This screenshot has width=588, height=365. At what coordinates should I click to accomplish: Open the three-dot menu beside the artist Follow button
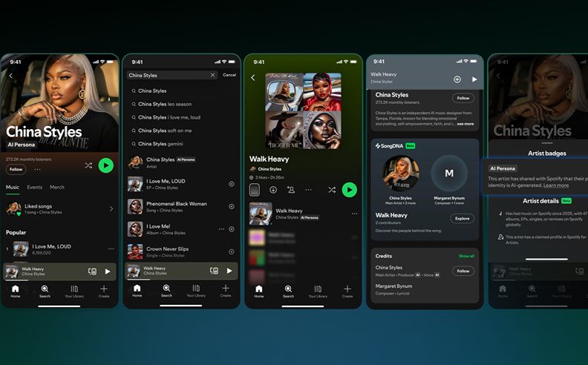coord(37,169)
